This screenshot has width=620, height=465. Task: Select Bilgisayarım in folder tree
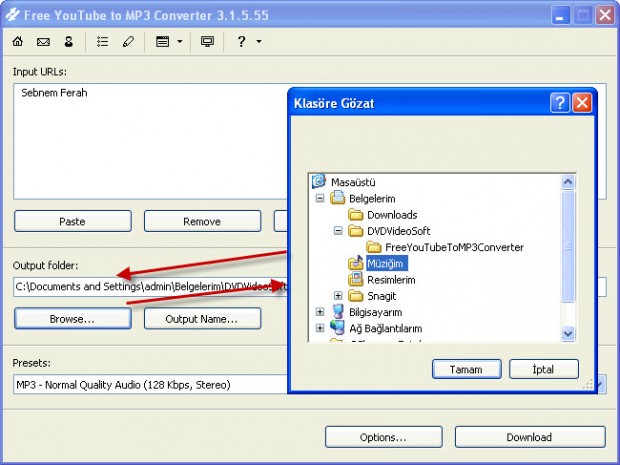[x=375, y=312]
